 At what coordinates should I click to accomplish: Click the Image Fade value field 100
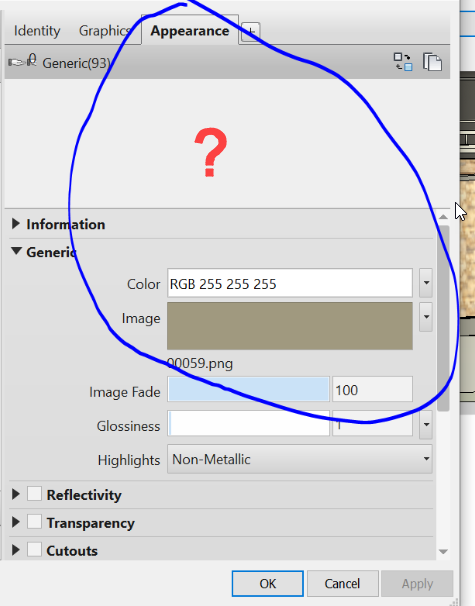[x=372, y=390]
